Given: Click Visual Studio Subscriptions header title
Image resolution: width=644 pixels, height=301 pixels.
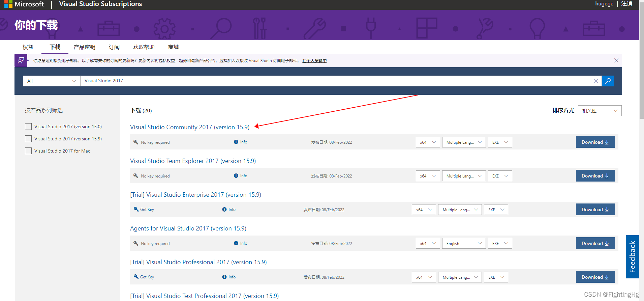Looking at the screenshot, I should (x=100, y=4).
